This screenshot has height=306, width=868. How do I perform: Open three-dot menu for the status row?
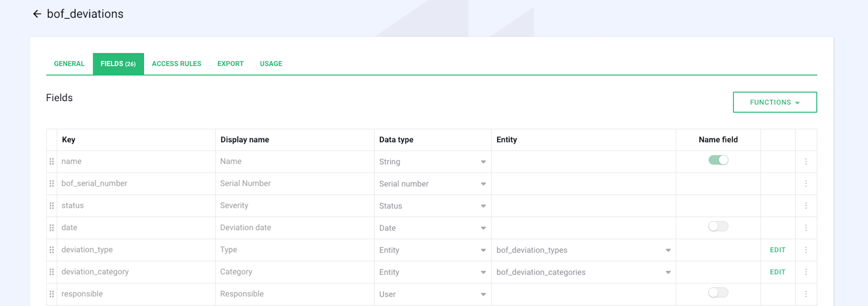806,206
